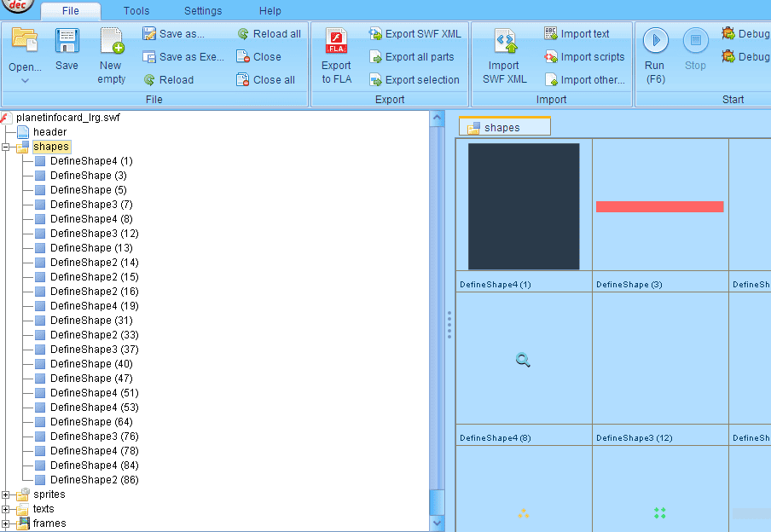Expand the sprites folder node
The width and height of the screenshot is (771, 532).
[6, 494]
